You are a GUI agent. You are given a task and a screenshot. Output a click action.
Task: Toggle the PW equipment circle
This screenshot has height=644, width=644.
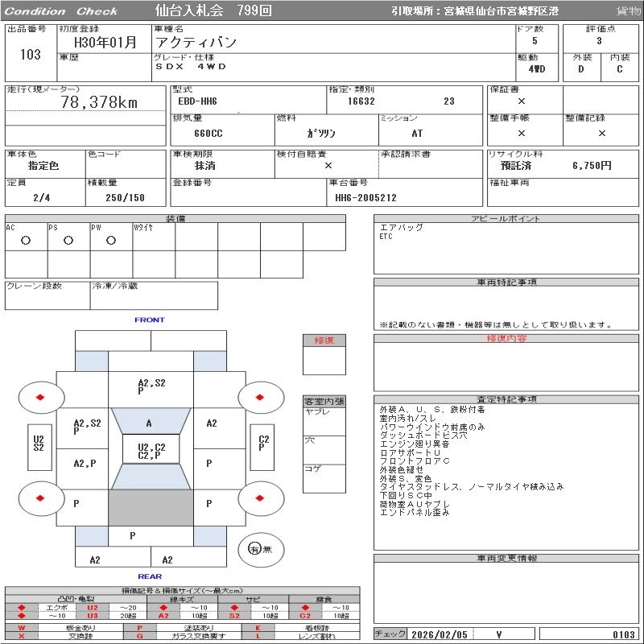[x=110, y=240]
